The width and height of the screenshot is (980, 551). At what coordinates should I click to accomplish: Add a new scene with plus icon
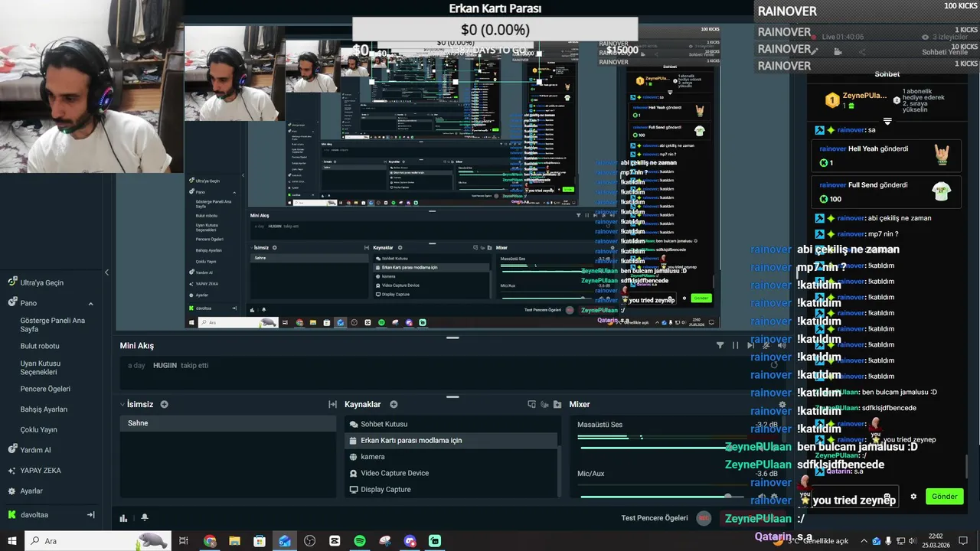[164, 404]
